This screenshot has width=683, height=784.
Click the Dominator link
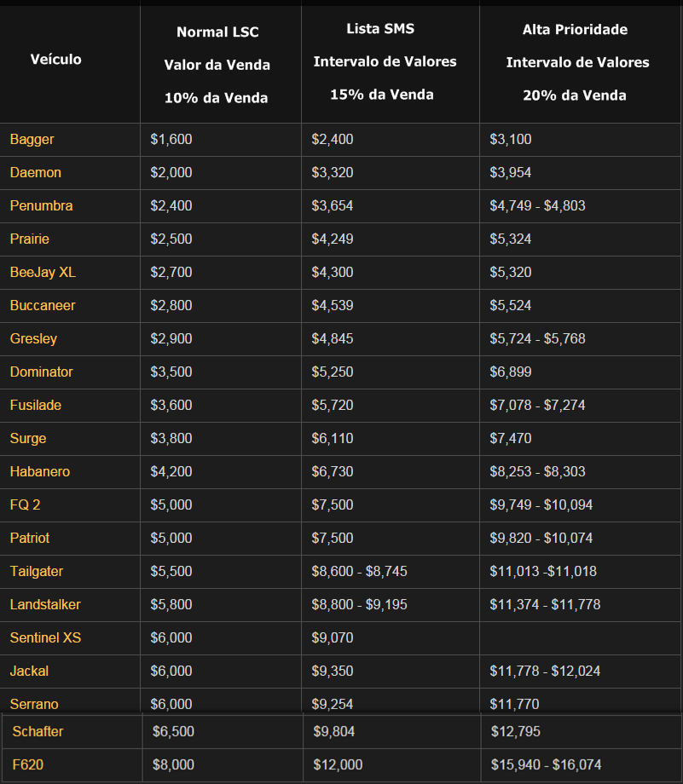point(42,372)
